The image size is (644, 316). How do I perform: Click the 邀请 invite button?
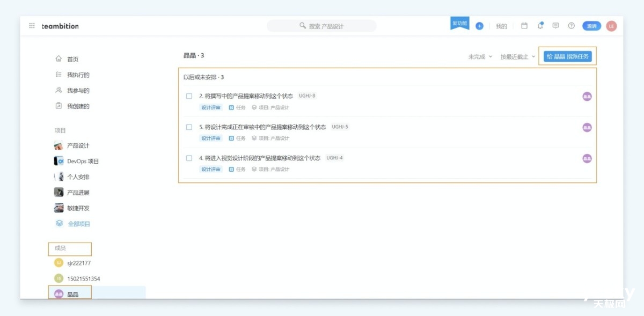pos(591,26)
